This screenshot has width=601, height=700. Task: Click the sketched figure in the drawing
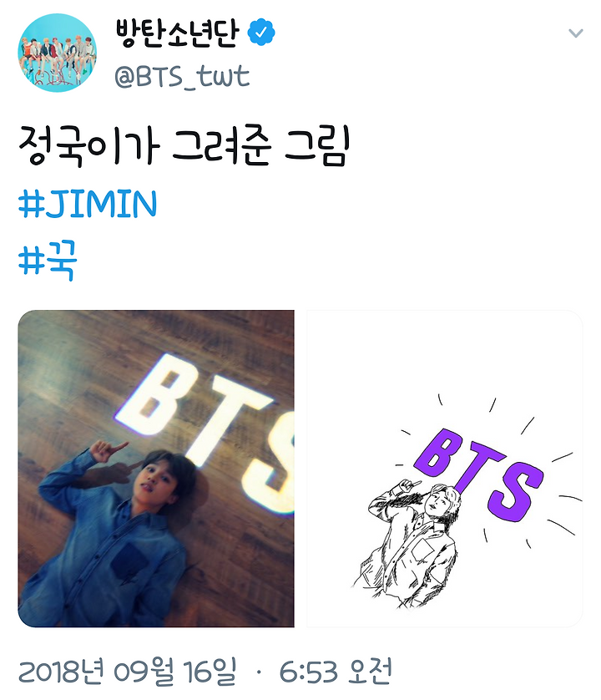pyautogui.click(x=407, y=544)
